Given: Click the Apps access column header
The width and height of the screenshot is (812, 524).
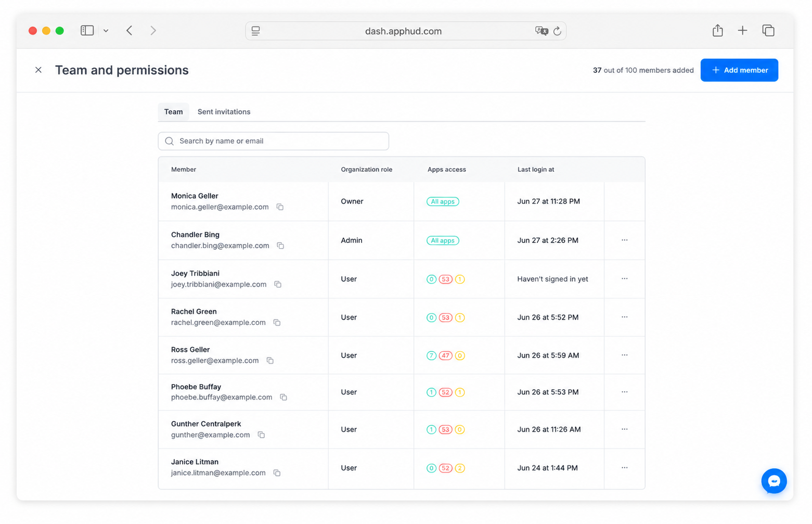Looking at the screenshot, I should pyautogui.click(x=447, y=170).
